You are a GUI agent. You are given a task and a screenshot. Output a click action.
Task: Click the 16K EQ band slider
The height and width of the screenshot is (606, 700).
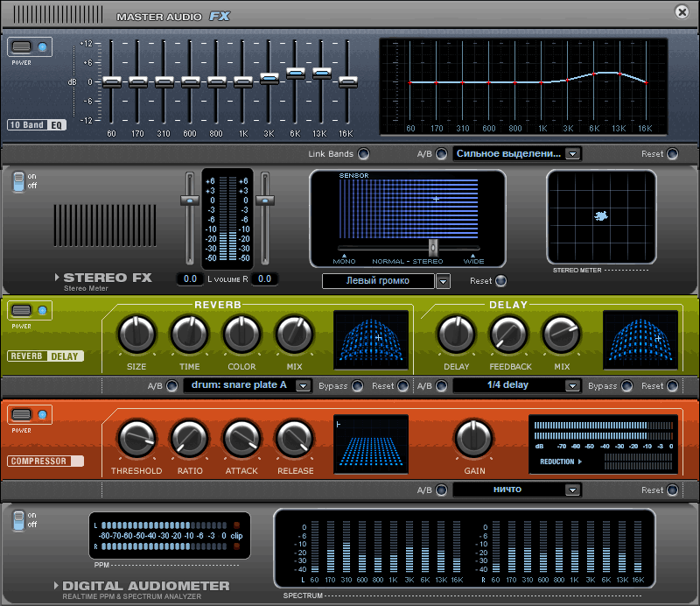click(x=348, y=82)
